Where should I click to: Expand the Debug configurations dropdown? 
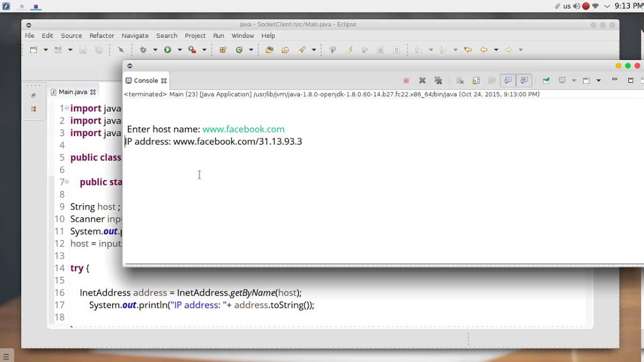coord(155,50)
